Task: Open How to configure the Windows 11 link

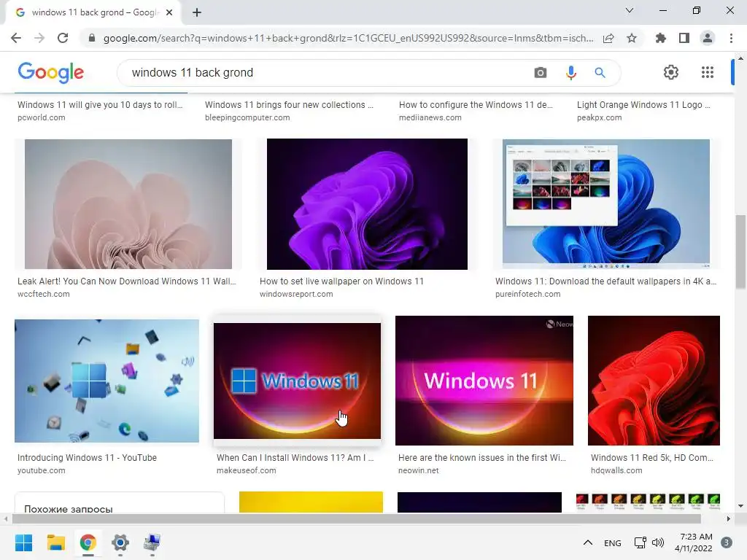Action: point(476,105)
